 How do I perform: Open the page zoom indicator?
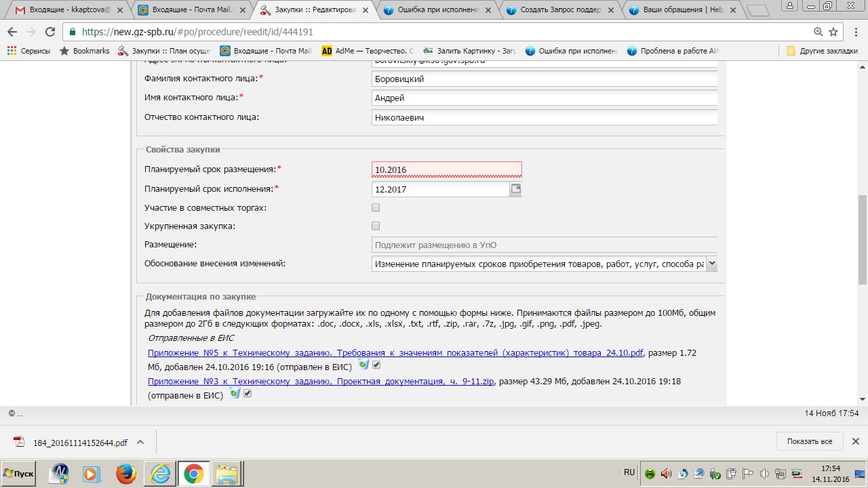pos(818,32)
